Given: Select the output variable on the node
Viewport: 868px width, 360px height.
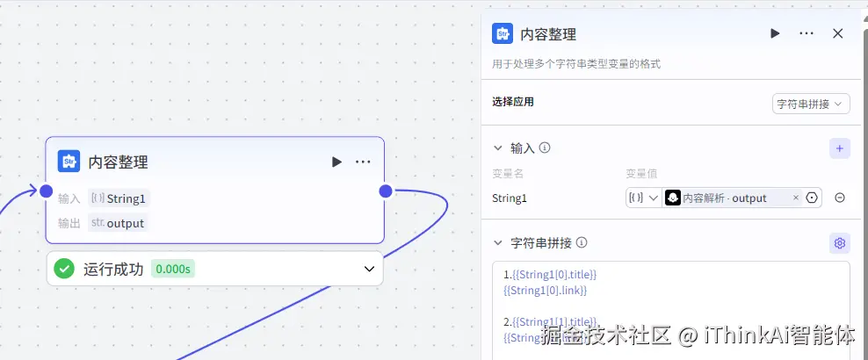Looking at the screenshot, I should pos(118,223).
